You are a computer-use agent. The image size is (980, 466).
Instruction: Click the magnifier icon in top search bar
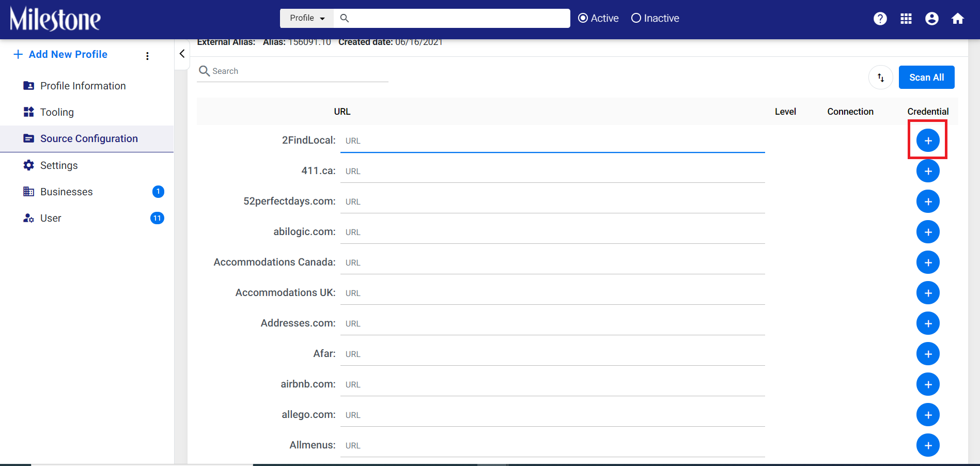click(345, 18)
